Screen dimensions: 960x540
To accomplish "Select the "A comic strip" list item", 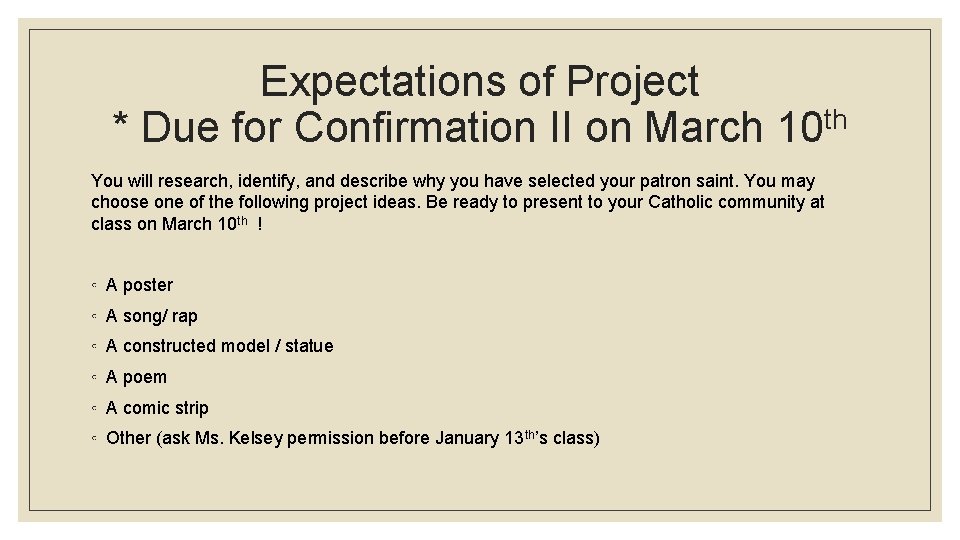I will click(157, 408).
